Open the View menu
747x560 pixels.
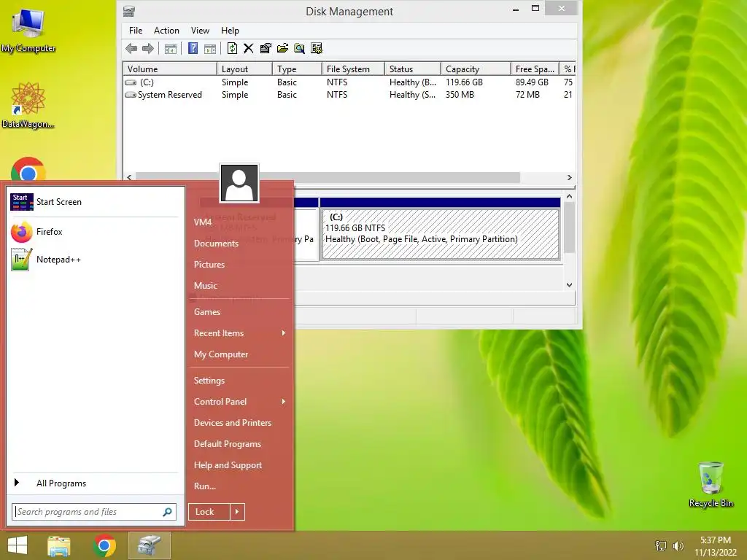(200, 31)
